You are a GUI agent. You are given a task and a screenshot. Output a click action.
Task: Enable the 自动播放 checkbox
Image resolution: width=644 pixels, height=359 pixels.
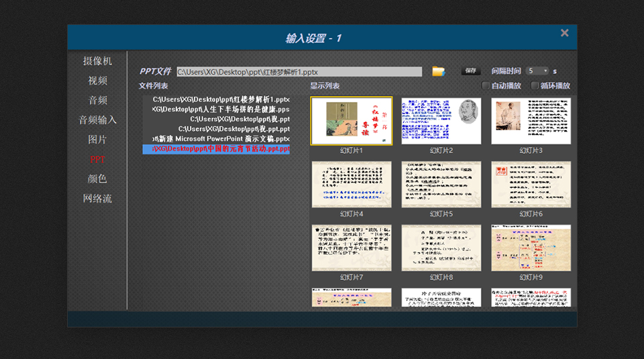coord(486,85)
